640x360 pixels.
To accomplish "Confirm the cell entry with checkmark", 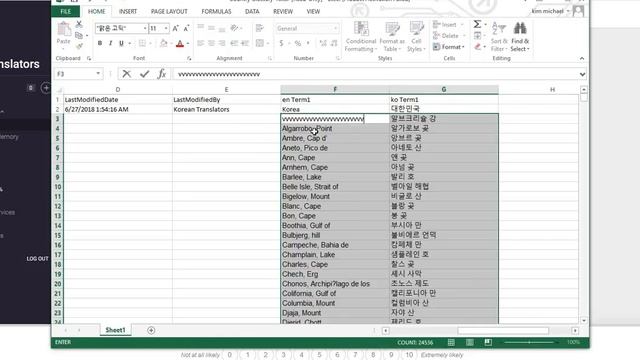I will point(144,74).
